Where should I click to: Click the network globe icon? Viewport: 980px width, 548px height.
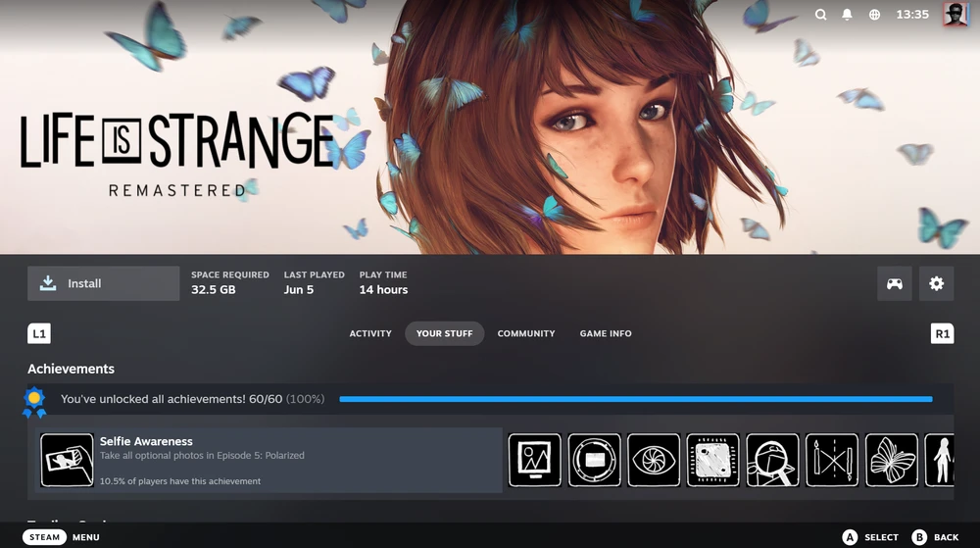[874, 15]
